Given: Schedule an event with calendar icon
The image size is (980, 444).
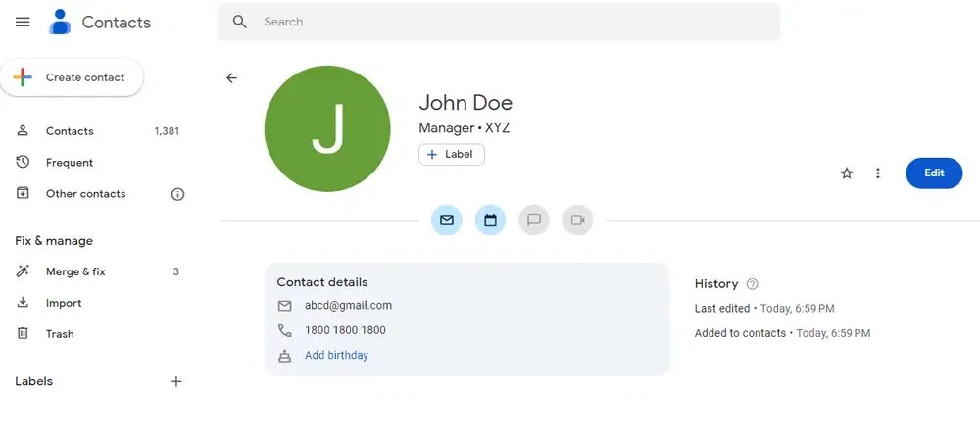Looking at the screenshot, I should (490, 221).
